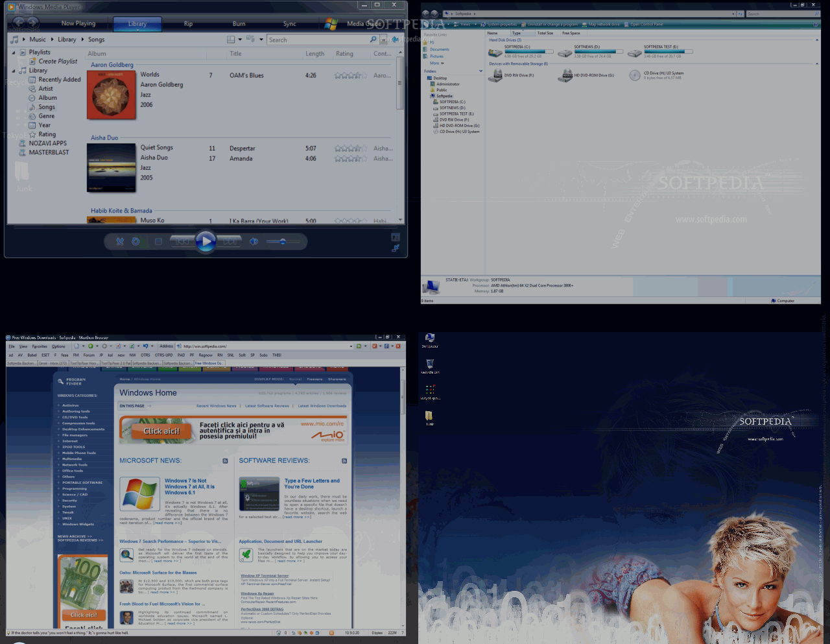Image resolution: width=830 pixels, height=644 pixels.
Task: Select the song Despertar
Action: (243, 149)
